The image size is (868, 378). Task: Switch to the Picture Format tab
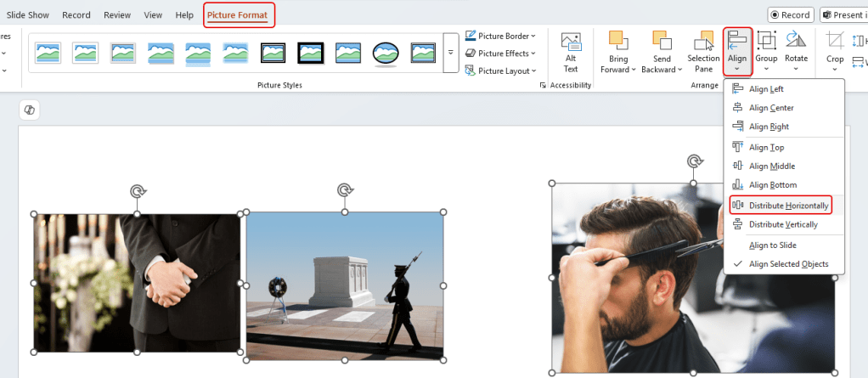pyautogui.click(x=240, y=15)
